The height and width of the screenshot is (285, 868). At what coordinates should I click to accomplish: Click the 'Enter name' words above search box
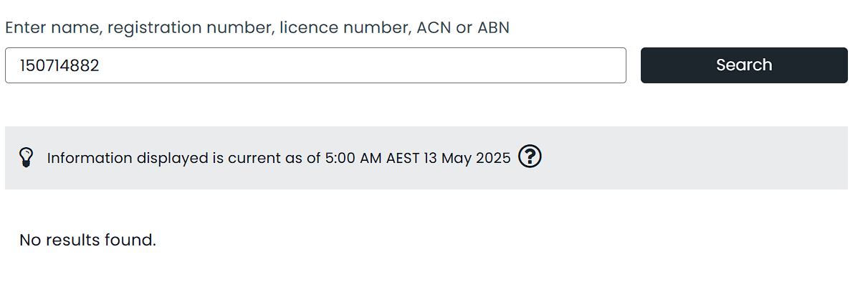tap(52, 27)
